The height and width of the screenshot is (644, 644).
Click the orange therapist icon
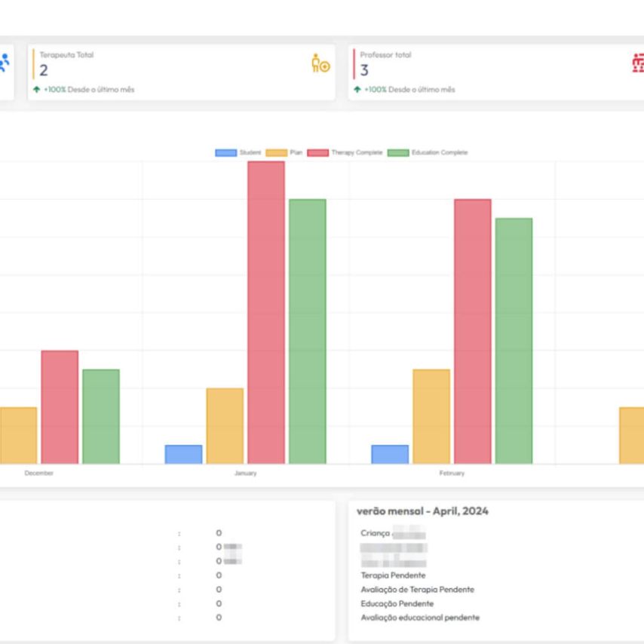(320, 65)
